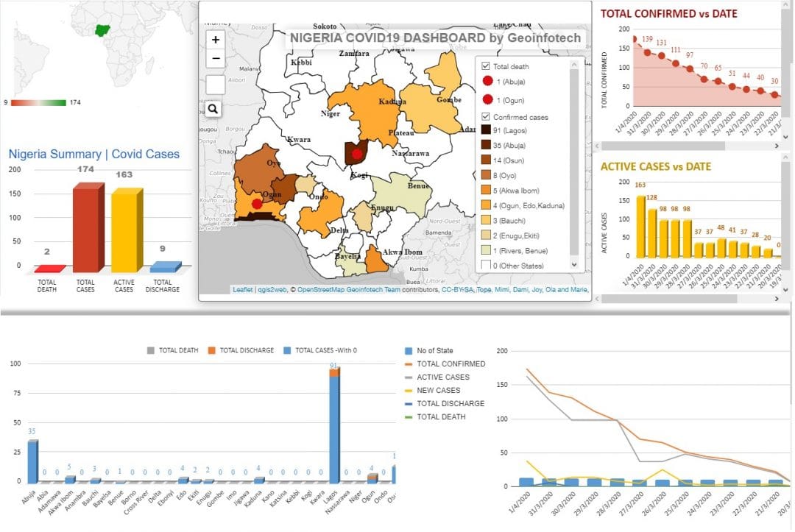Uncheck 'Total death' in the map legend
Viewport: 795px width, 532px height.
[485, 65]
